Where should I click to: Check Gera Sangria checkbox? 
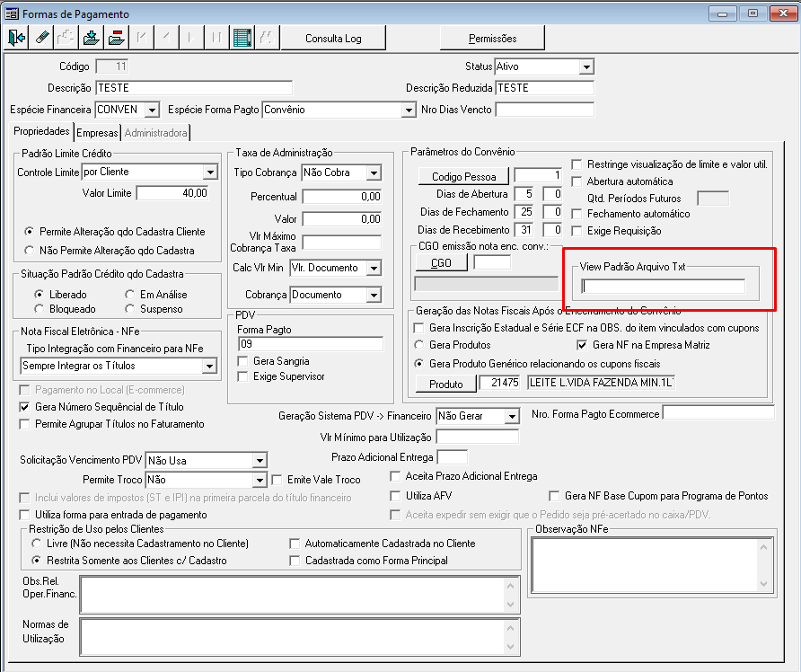click(x=242, y=361)
